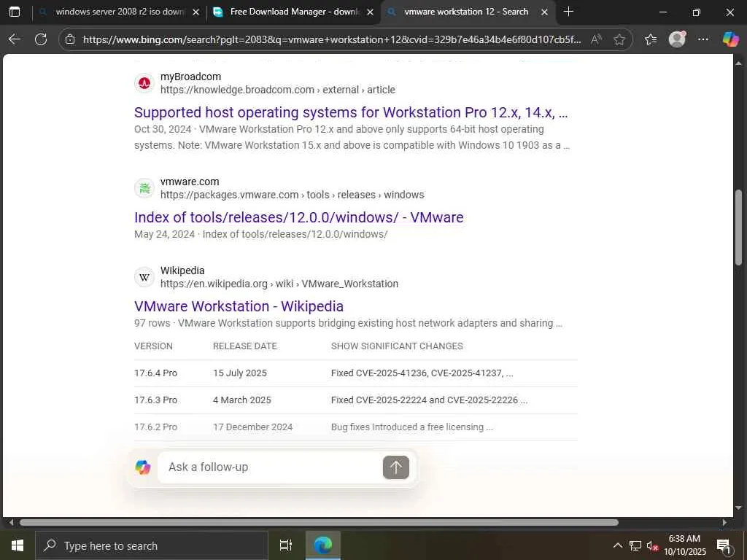
Task: Click the address bar URL field
Action: tap(332, 39)
